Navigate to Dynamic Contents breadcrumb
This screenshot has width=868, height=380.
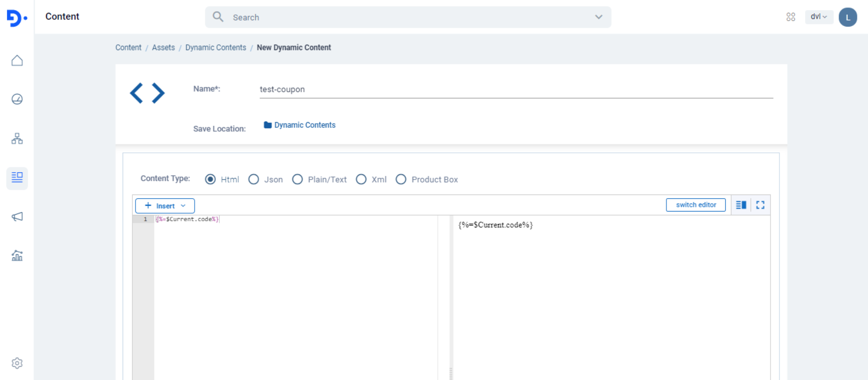215,47
